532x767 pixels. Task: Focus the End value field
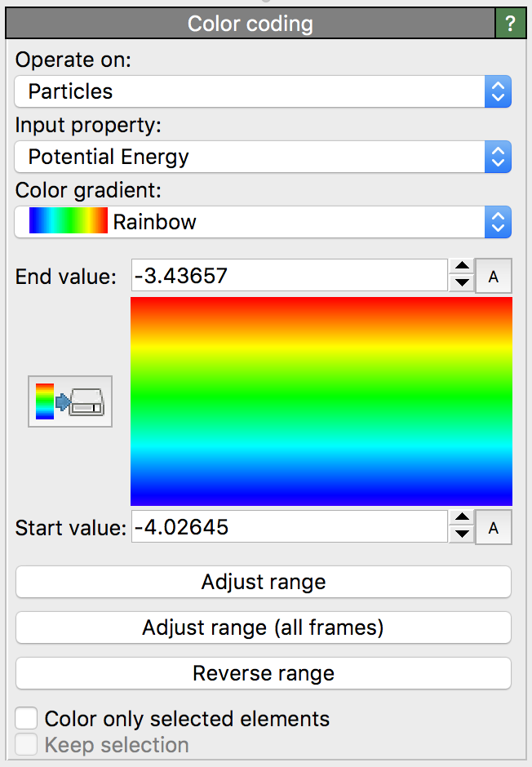288,277
